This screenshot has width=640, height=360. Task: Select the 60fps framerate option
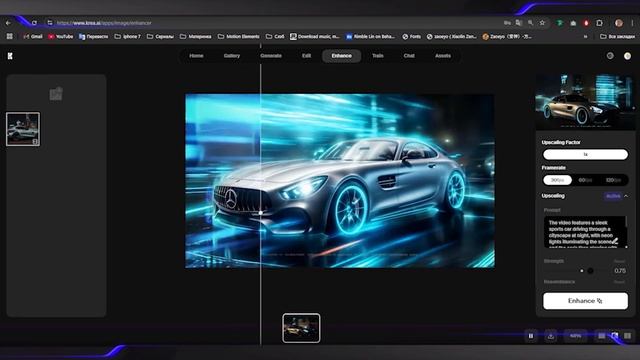pos(585,180)
